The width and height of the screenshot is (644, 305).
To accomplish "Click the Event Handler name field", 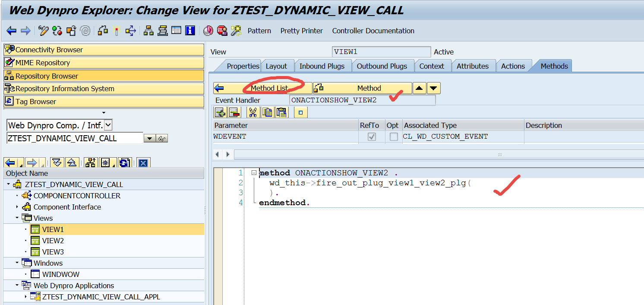I will [362, 100].
